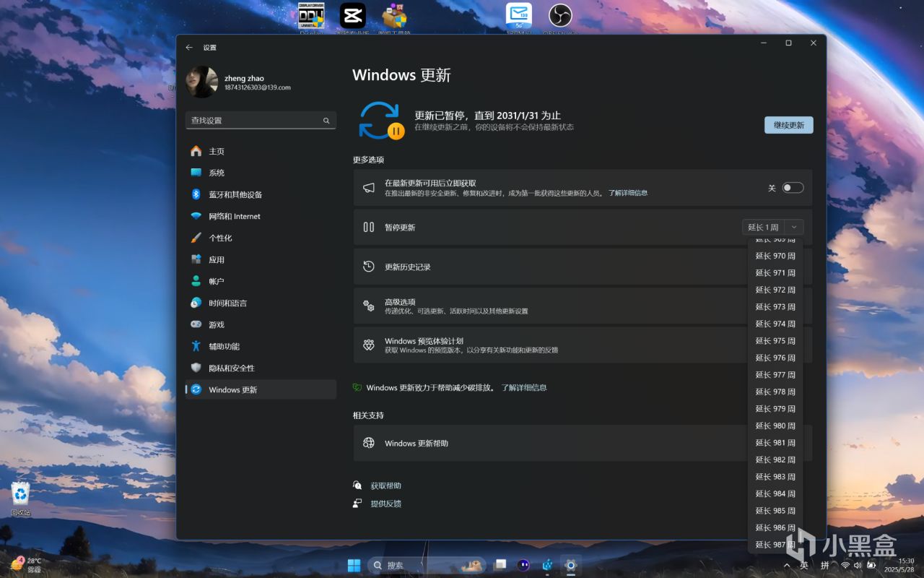
Task: Open the OBS Studio desktop icon
Action: click(560, 16)
